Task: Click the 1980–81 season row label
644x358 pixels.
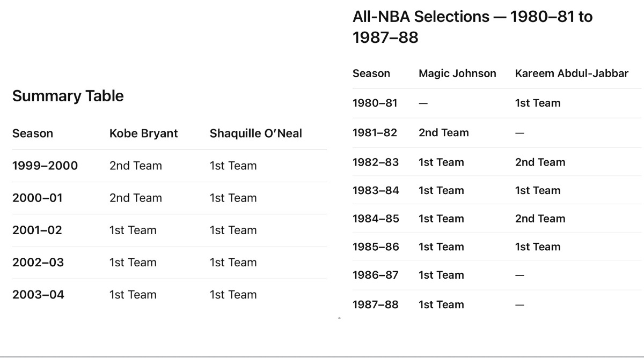Action: click(x=375, y=103)
